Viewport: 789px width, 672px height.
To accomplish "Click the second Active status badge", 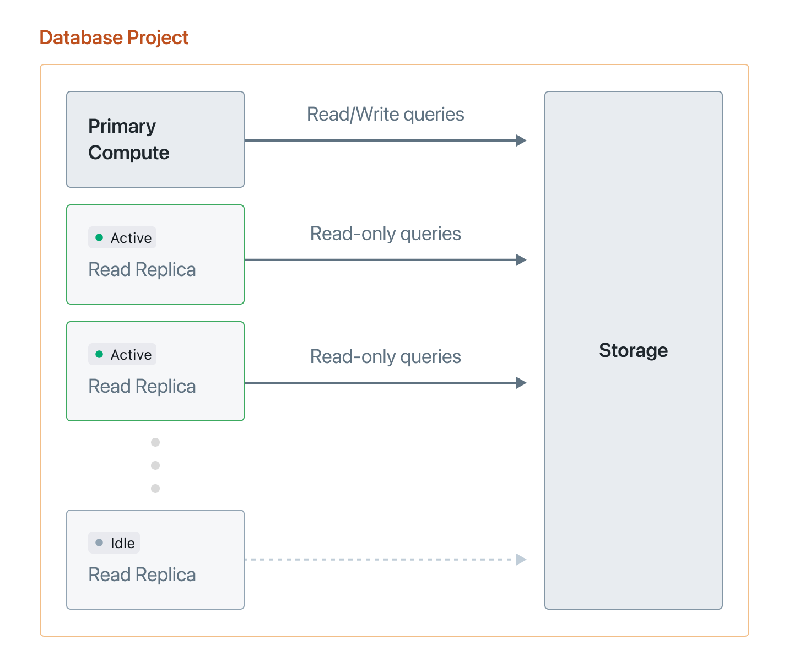I will (122, 355).
